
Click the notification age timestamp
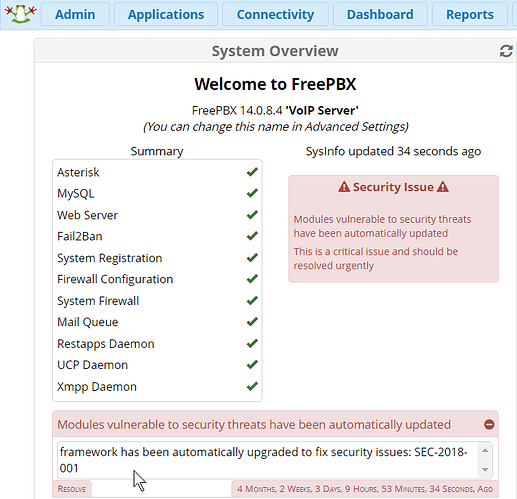365,489
